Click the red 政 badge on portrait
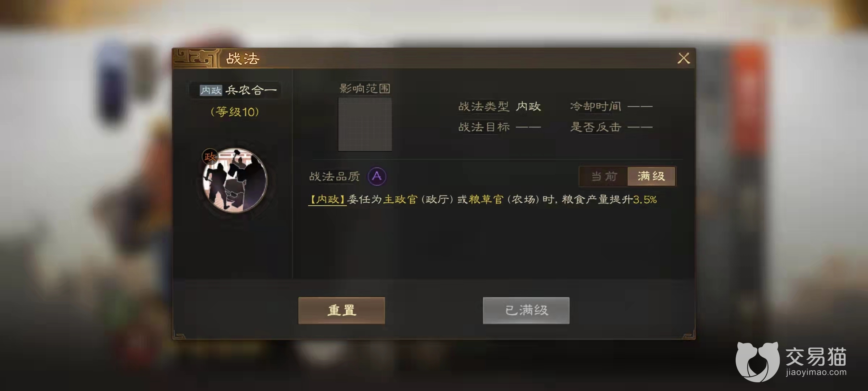 pos(210,156)
